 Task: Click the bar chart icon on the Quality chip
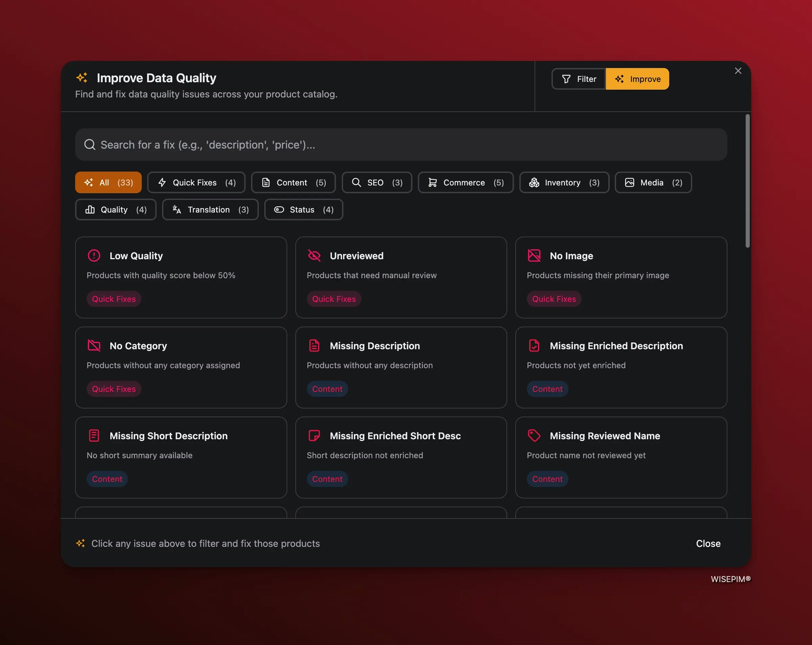point(90,209)
